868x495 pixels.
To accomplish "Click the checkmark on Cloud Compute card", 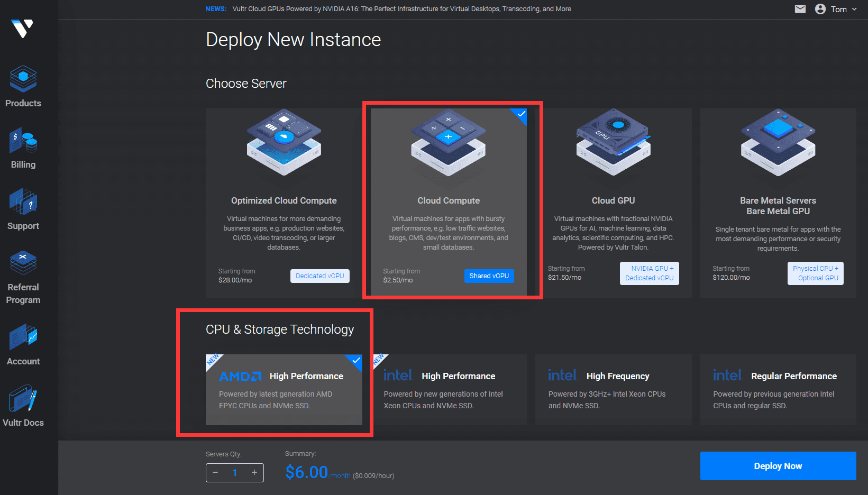I will (x=521, y=114).
